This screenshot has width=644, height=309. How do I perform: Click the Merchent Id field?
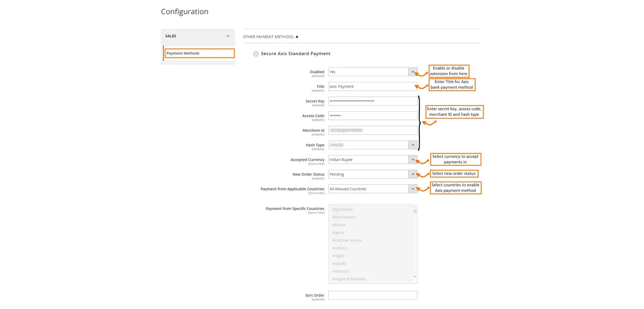[x=372, y=130]
